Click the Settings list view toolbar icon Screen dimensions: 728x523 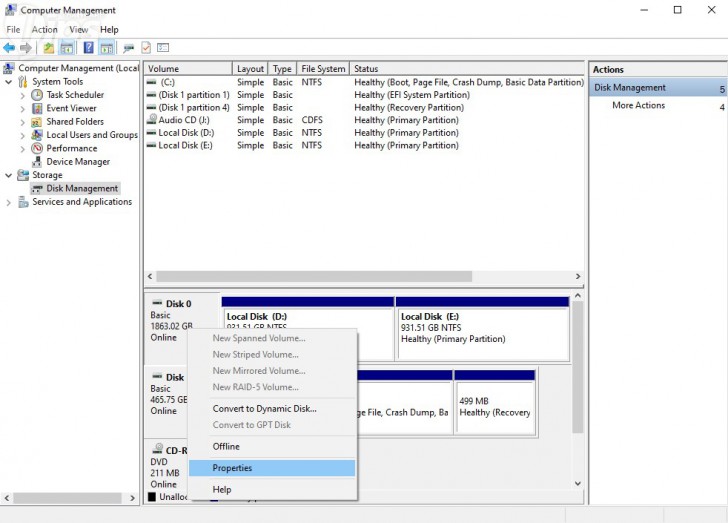point(163,47)
